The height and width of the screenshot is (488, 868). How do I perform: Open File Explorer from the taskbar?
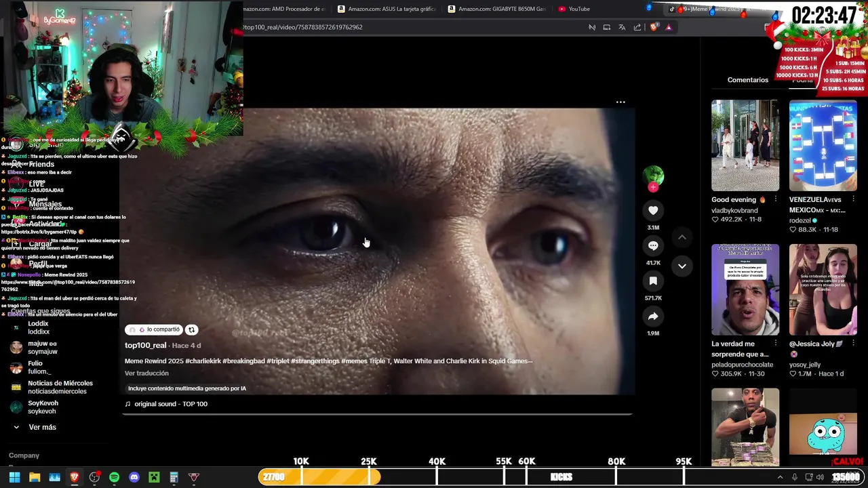(x=35, y=477)
